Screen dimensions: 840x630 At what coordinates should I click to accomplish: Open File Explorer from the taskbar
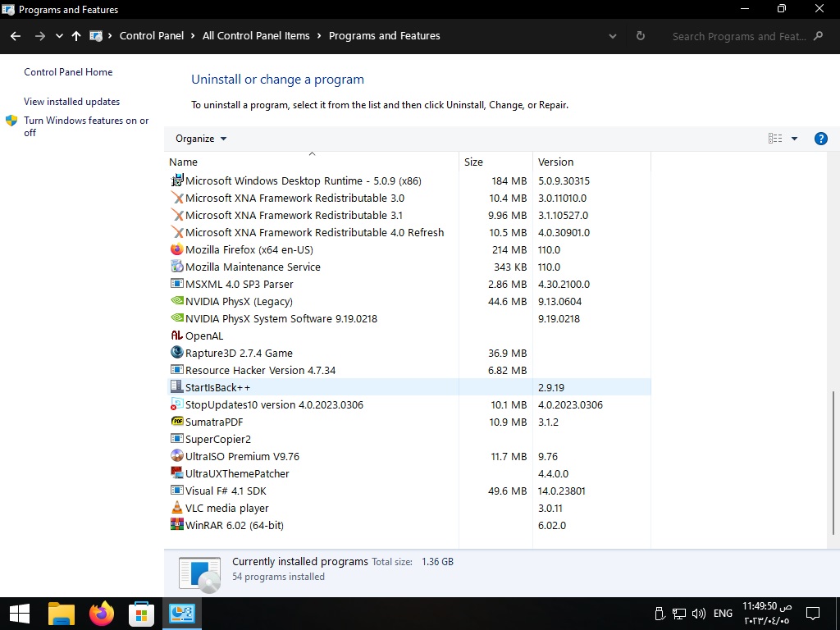[x=61, y=614]
